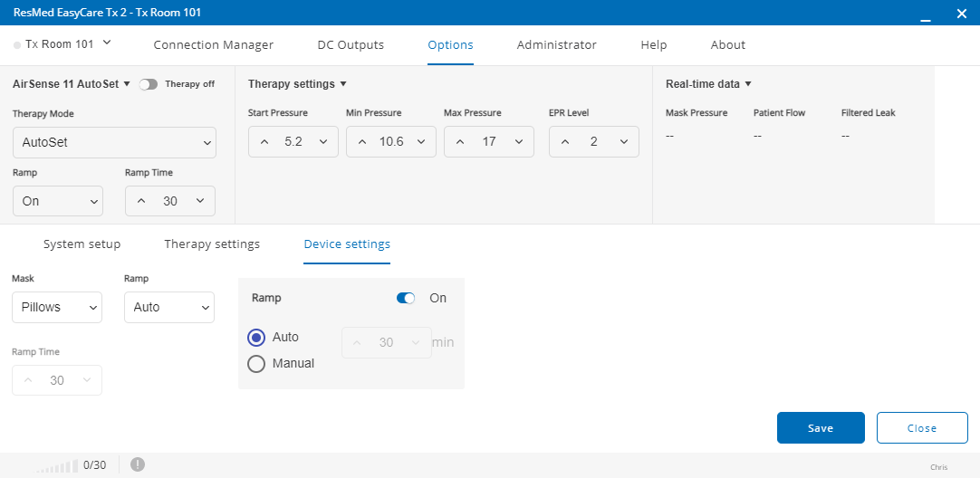980x478 pixels.
Task: Collapse the AirSense 11 AutoSet panel
Action: point(127,83)
